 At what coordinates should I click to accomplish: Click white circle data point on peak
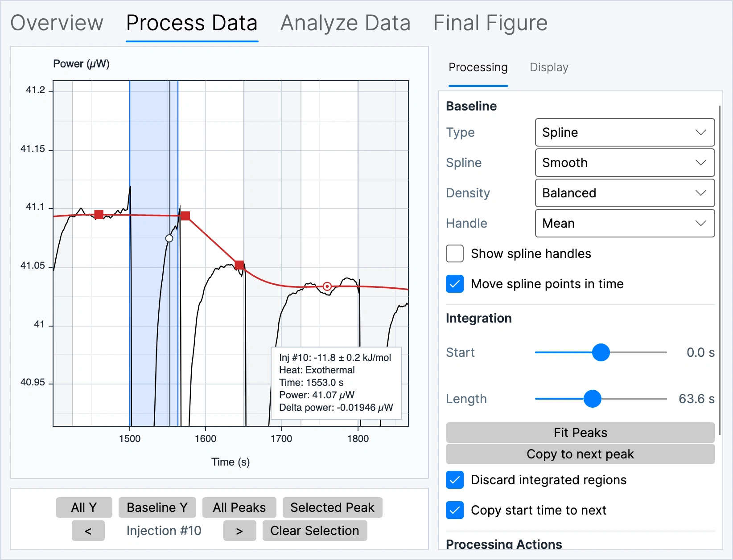169,238
